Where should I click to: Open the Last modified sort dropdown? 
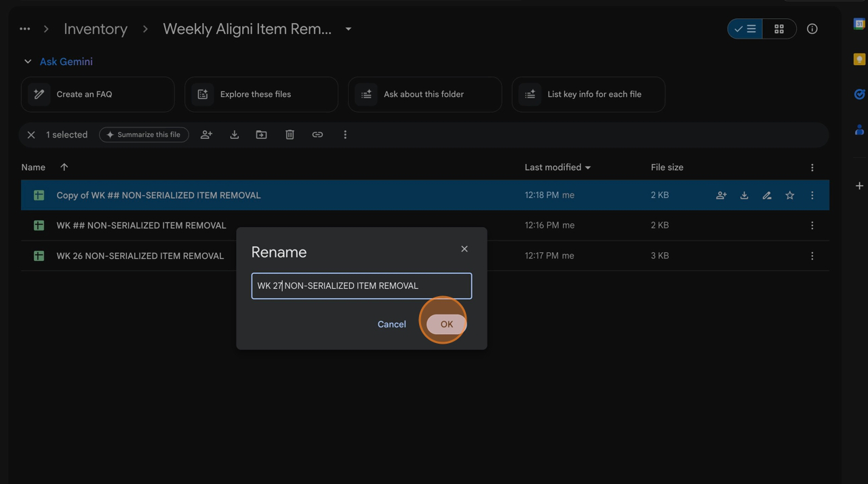point(588,167)
